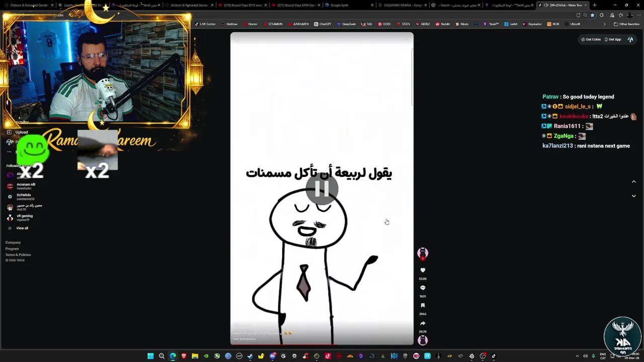
Task: Open the video comments bubble icon
Action: 423,288
